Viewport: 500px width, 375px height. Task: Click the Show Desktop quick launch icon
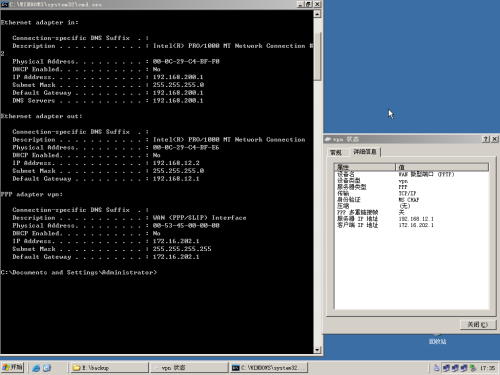(47, 368)
